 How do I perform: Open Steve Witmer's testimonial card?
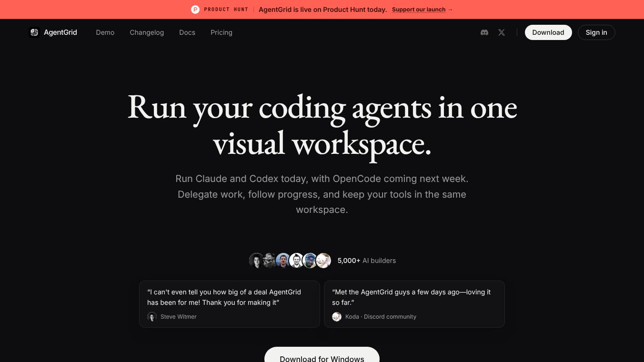coord(230,304)
